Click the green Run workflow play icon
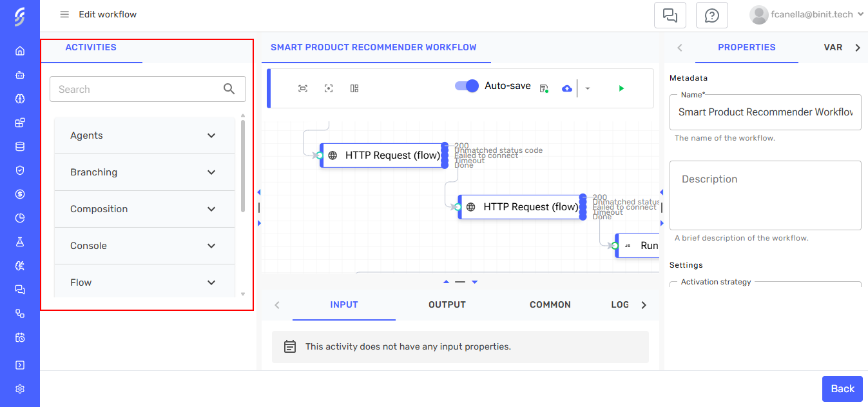The height and width of the screenshot is (407, 868). [621, 88]
